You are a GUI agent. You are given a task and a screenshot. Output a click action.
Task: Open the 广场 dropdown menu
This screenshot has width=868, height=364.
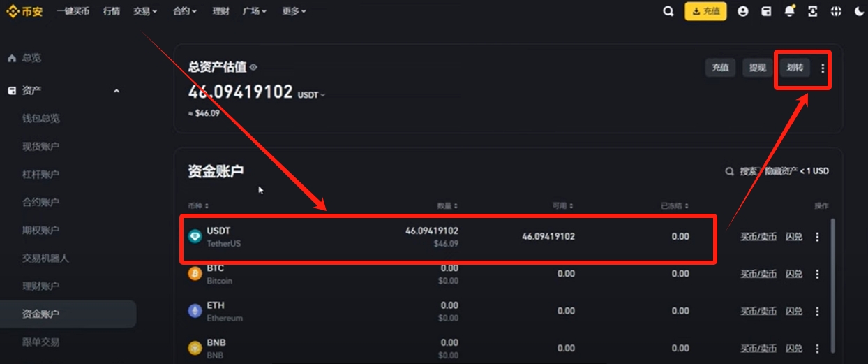255,11
